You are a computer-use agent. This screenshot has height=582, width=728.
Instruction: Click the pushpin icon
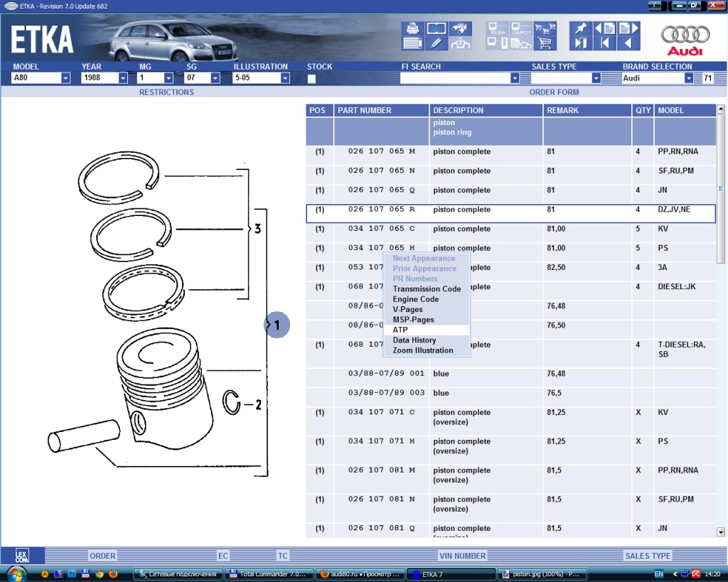coord(580,28)
